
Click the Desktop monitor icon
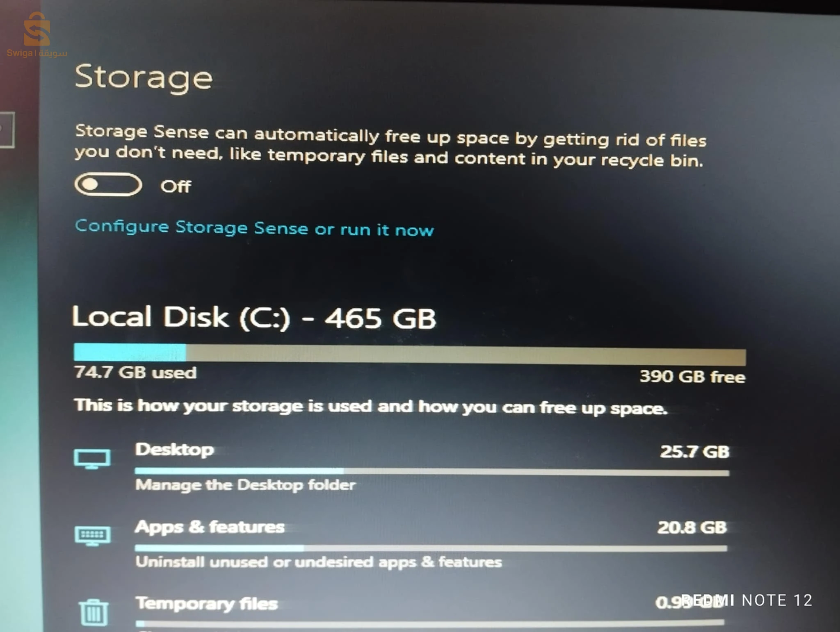coord(92,459)
